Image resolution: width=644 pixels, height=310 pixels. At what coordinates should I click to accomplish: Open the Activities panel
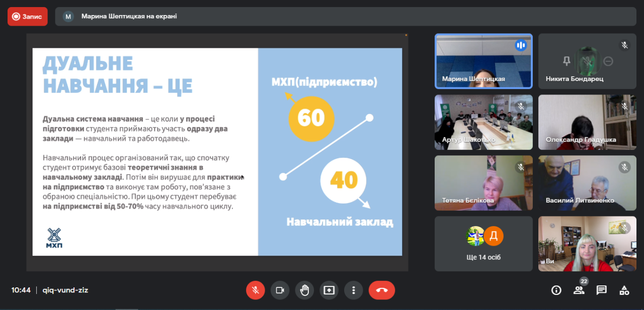(624, 290)
